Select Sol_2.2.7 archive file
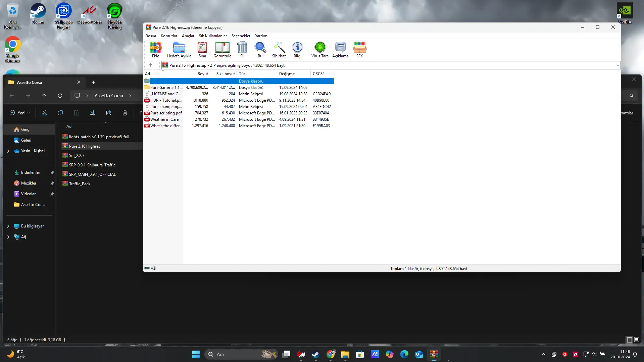This screenshot has width=644, height=362. 77,156
